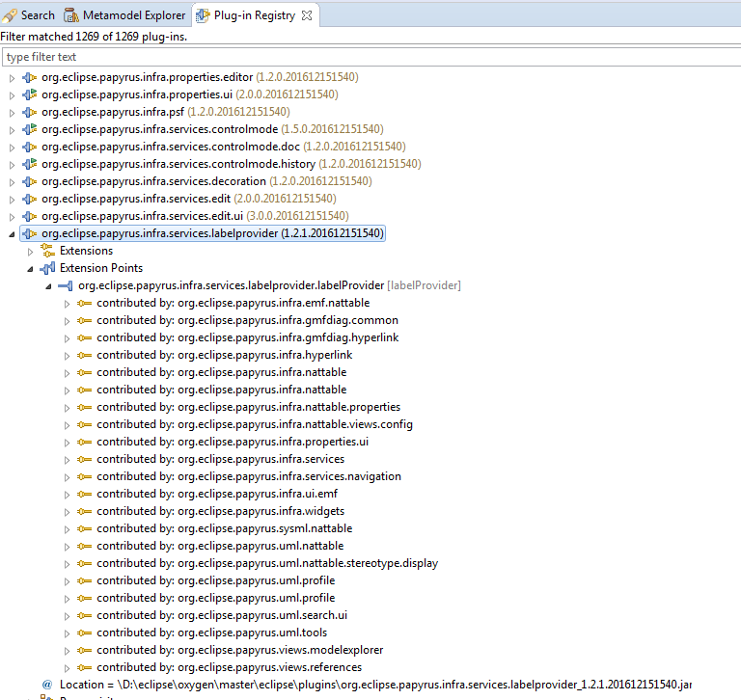Click the Plug-in Registry tab icon
Screen dimensions: 741x700
(203, 15)
